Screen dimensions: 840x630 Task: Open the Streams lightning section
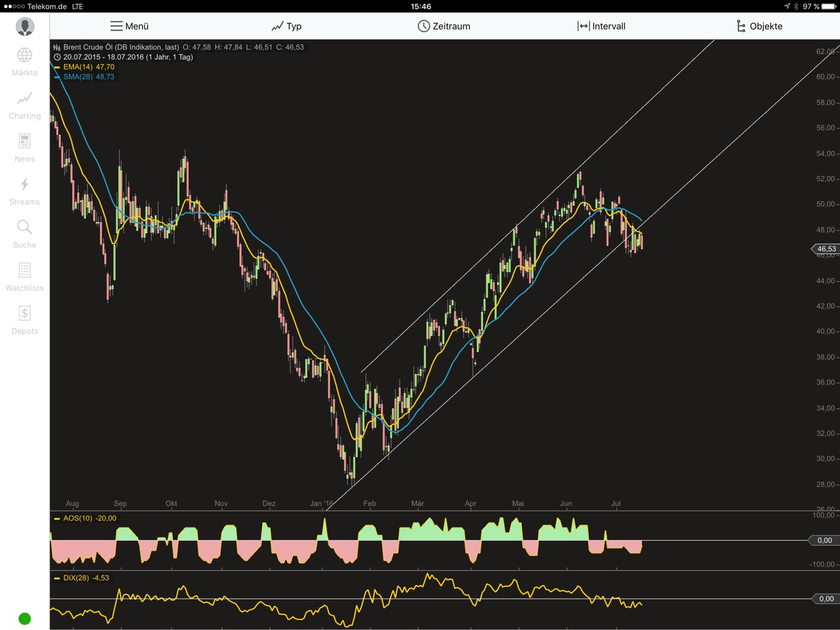point(25,191)
